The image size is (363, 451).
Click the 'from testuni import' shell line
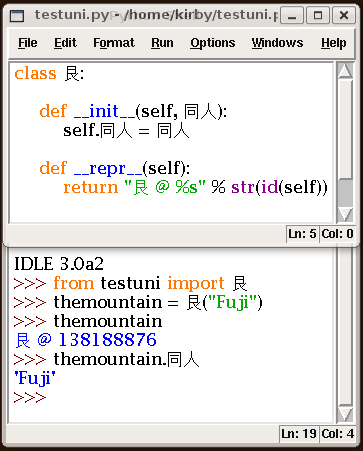130,283
